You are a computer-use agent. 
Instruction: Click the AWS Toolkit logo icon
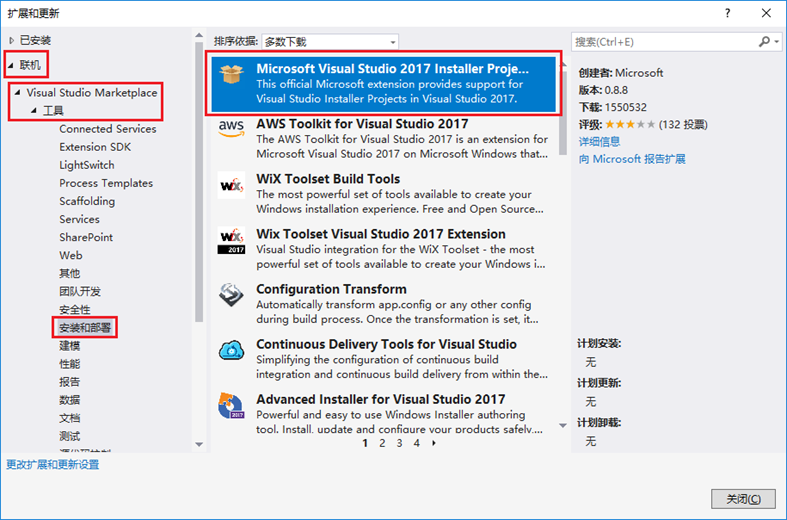click(231, 128)
